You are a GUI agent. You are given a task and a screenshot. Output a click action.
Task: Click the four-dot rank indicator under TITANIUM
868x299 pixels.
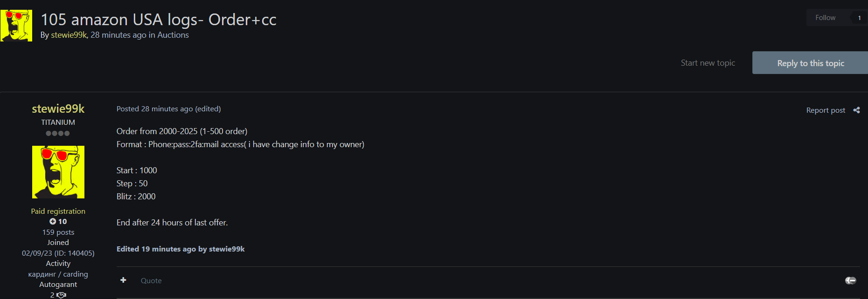(x=58, y=134)
